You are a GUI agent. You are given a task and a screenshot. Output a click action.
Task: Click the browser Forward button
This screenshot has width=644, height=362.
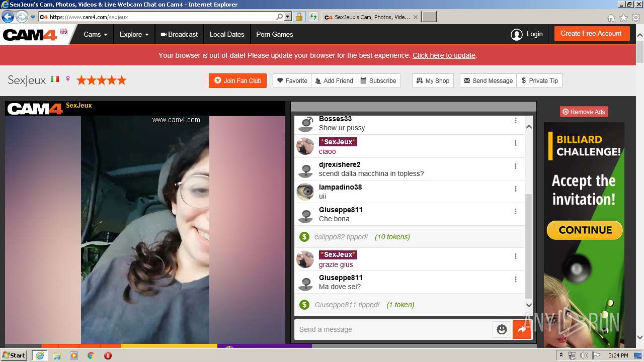(22, 17)
